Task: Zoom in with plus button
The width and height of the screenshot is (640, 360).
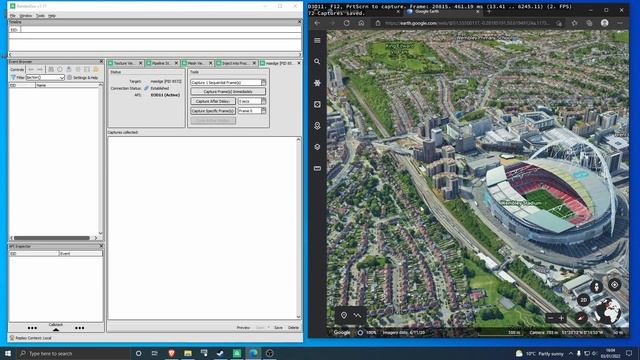Action: click(562, 318)
